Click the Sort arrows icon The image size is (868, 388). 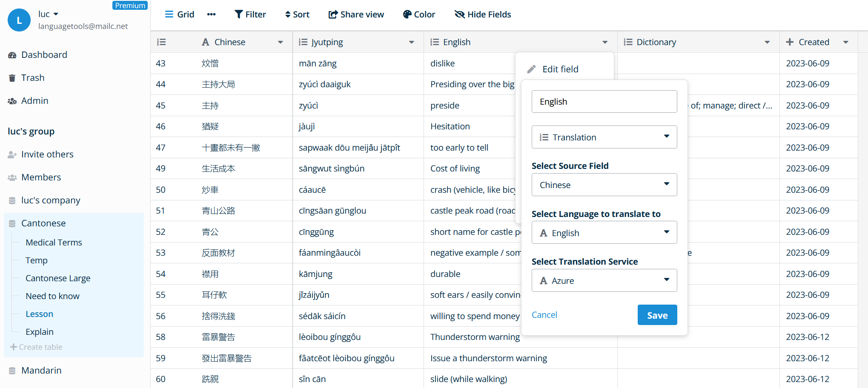288,14
